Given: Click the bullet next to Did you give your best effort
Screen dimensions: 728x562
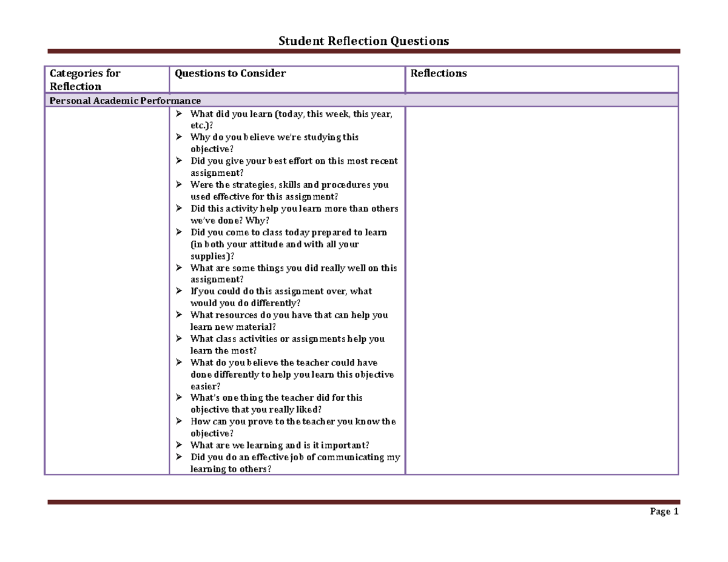Looking at the screenshot, I should tap(178, 161).
